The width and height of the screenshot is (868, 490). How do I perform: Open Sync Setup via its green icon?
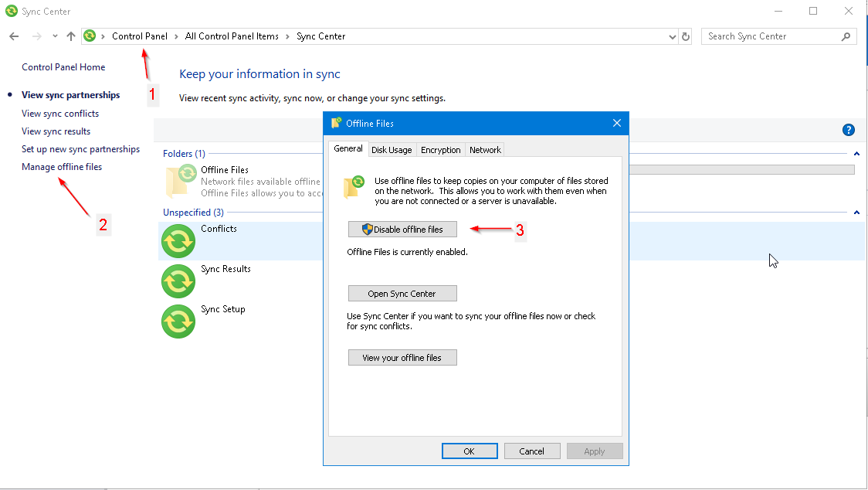(178, 321)
